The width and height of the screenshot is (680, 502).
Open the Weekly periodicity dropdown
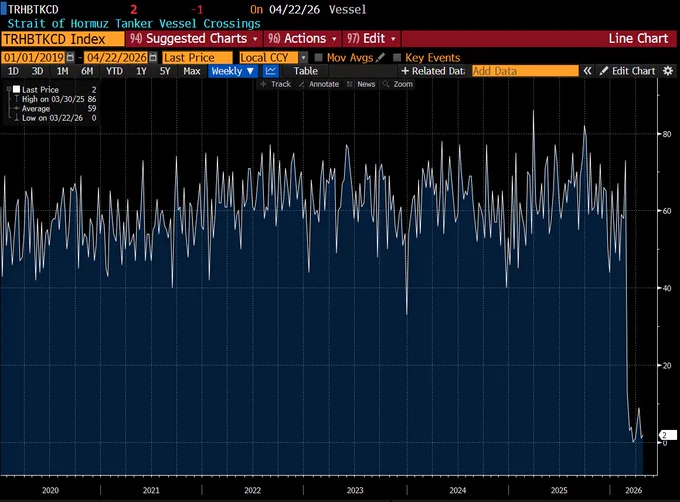(233, 71)
